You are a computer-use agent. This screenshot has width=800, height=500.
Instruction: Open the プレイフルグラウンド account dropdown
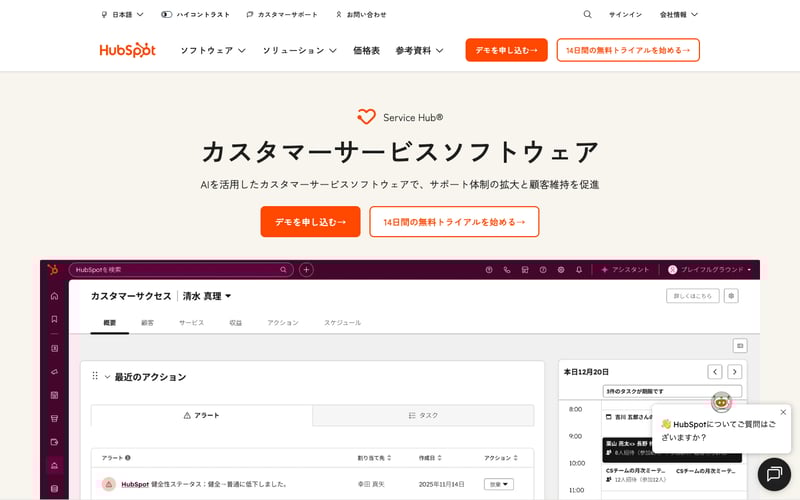click(709, 269)
